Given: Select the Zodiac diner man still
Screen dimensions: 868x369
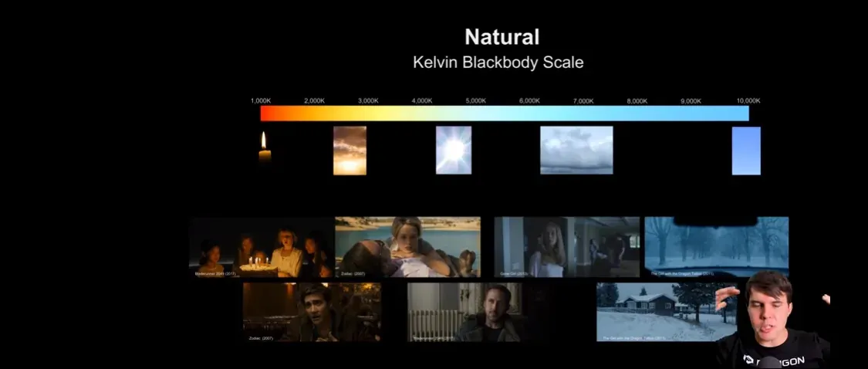Looking at the screenshot, I should pyautogui.click(x=312, y=312).
